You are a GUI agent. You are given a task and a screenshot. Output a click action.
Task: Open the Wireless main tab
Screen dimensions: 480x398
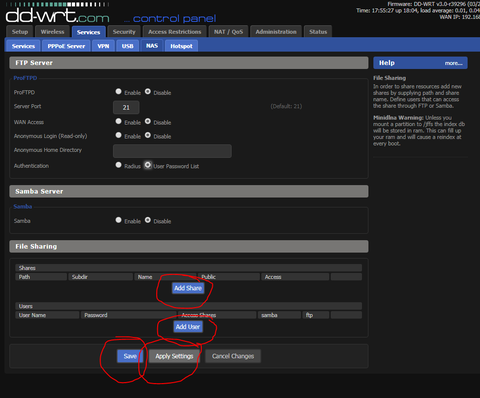point(52,32)
